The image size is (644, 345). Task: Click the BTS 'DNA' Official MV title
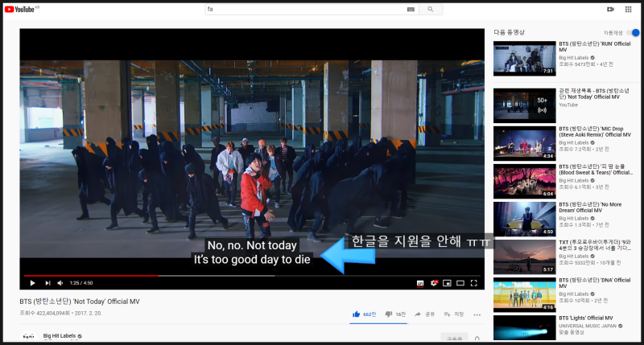click(594, 283)
